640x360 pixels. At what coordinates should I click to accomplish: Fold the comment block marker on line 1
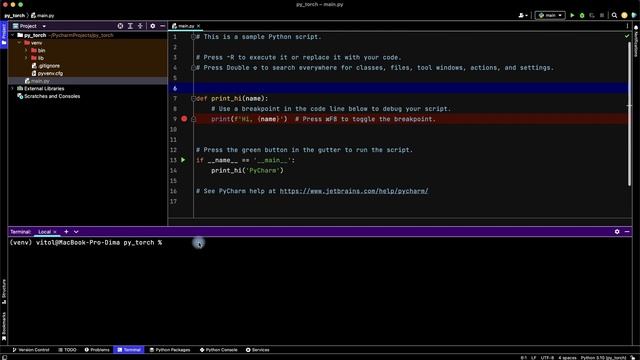(x=193, y=37)
